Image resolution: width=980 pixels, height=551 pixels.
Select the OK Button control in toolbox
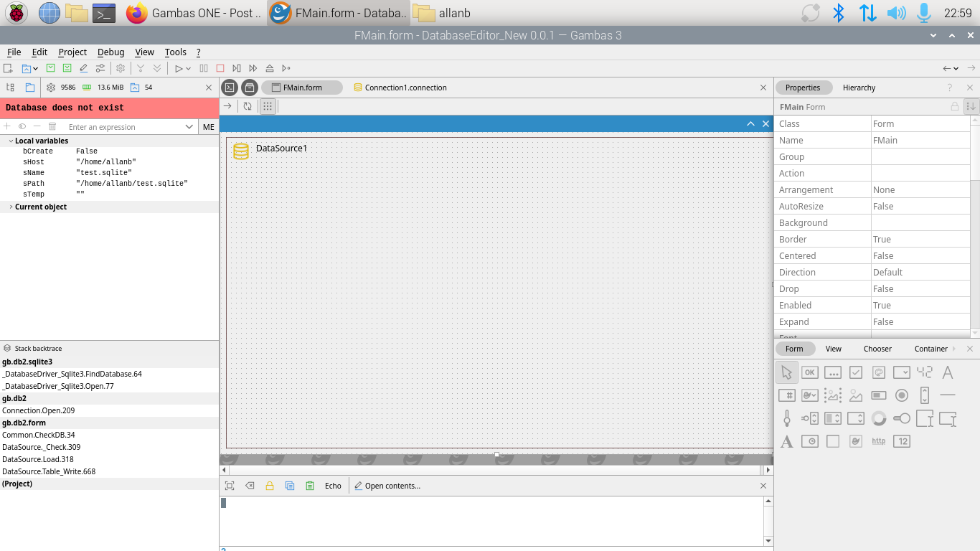point(810,372)
